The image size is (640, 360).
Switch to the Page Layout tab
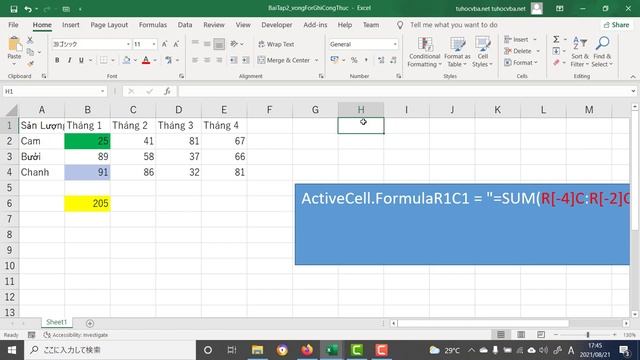(x=109, y=25)
